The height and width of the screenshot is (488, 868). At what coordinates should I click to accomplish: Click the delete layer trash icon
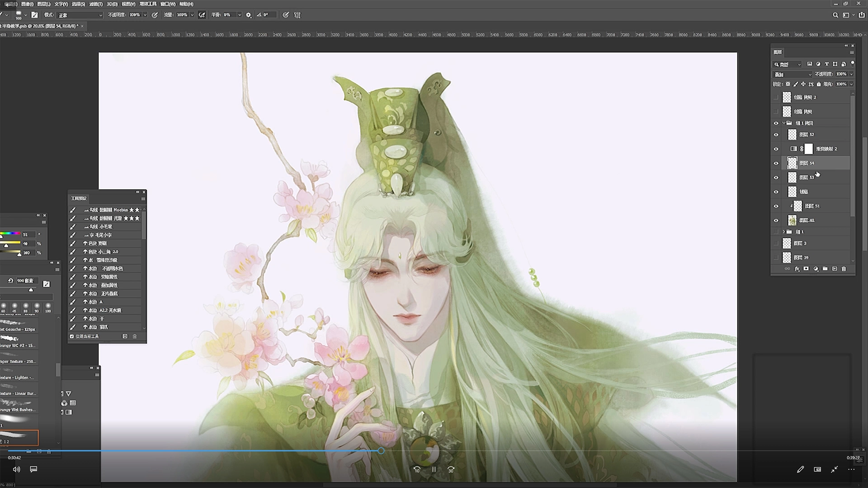(844, 269)
